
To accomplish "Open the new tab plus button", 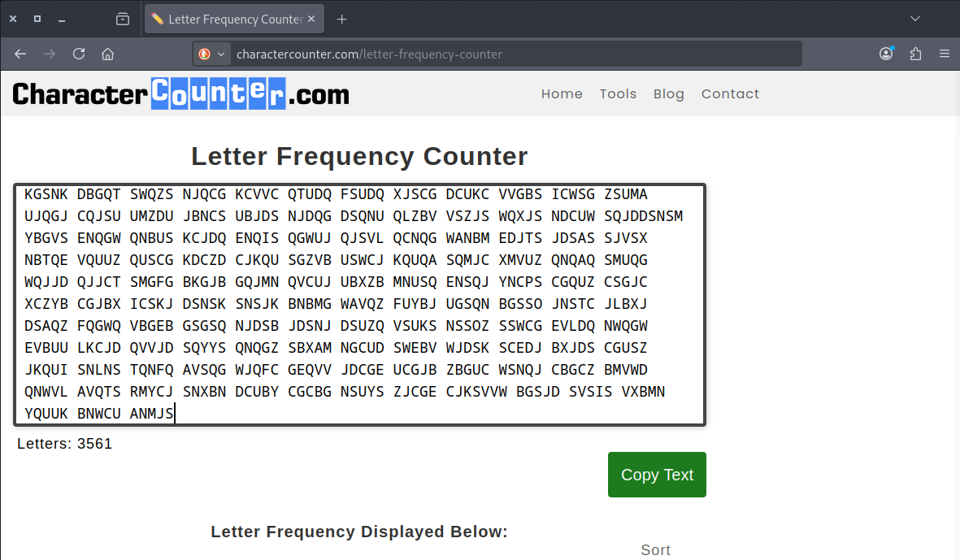I will click(x=341, y=19).
